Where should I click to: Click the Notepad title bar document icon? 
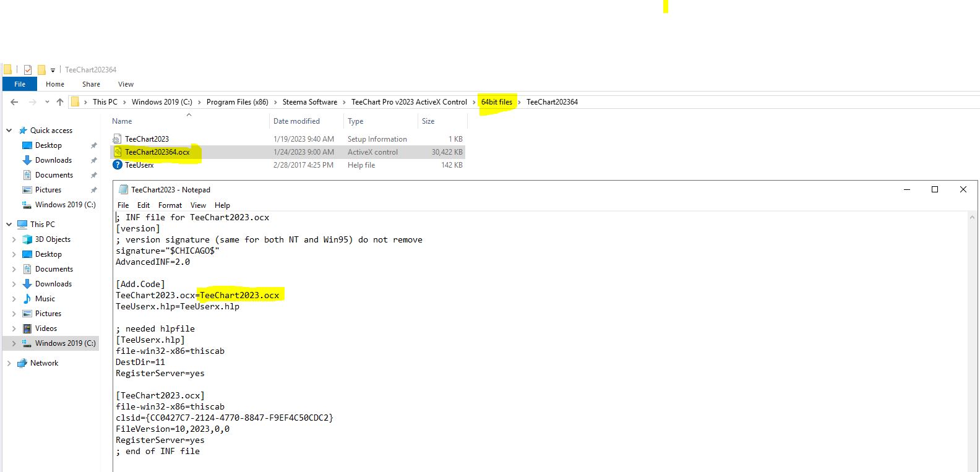point(123,190)
